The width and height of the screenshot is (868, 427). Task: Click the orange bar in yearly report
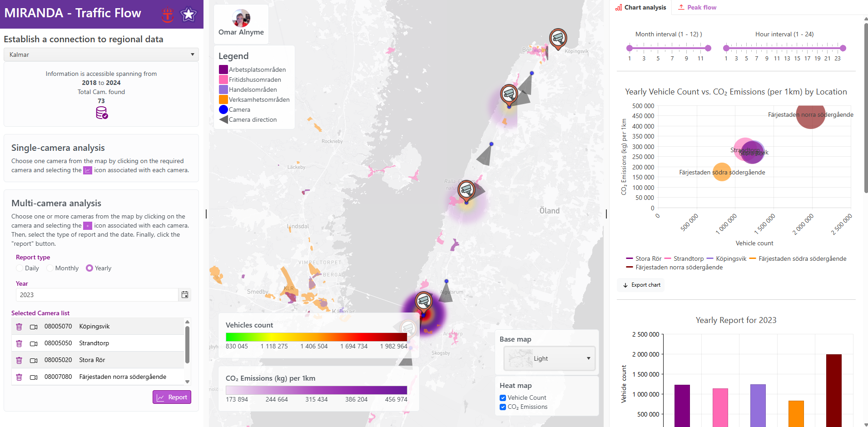point(796,414)
